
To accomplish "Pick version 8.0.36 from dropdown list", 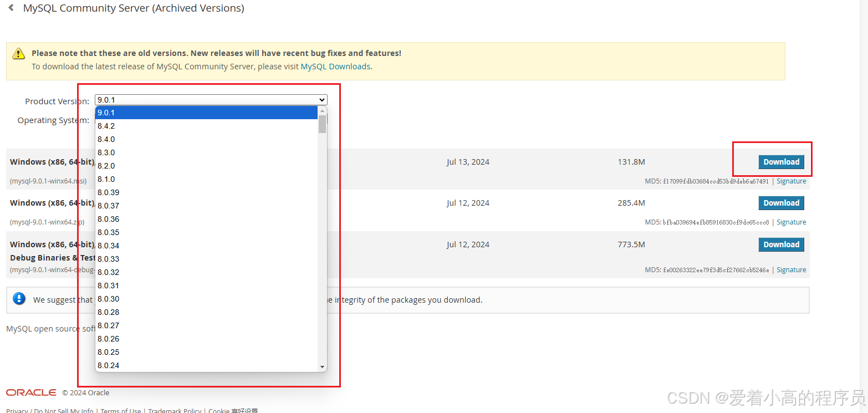I will (x=206, y=219).
